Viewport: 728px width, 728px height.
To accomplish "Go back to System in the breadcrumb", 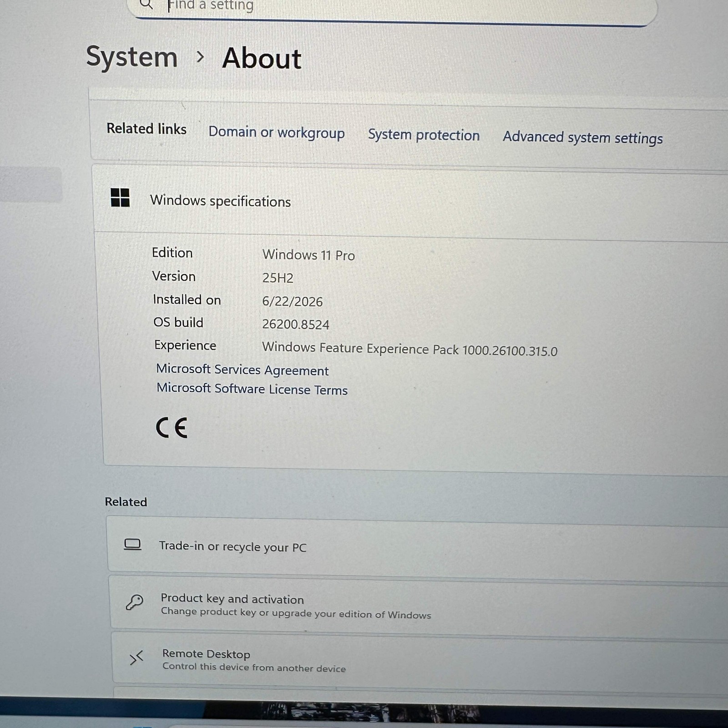I will pos(132,57).
